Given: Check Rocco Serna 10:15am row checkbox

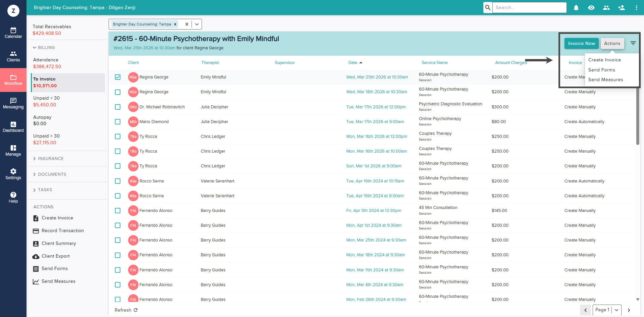Looking at the screenshot, I should 118,181.
